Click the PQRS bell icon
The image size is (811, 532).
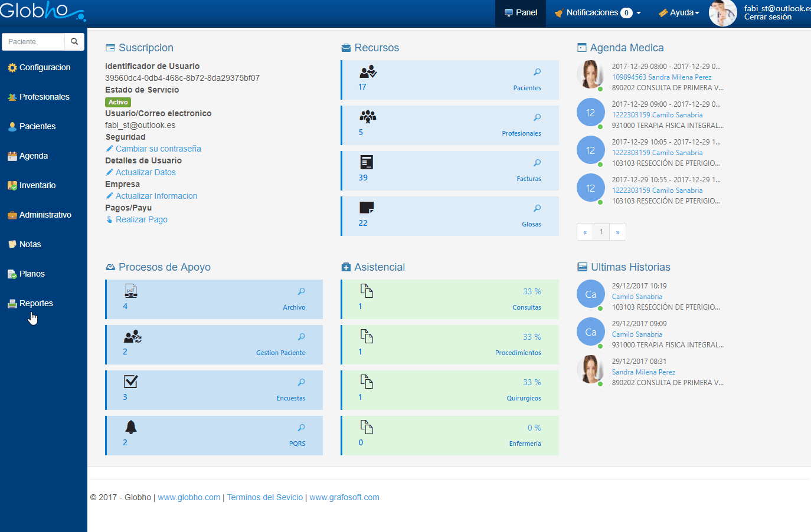tap(131, 427)
